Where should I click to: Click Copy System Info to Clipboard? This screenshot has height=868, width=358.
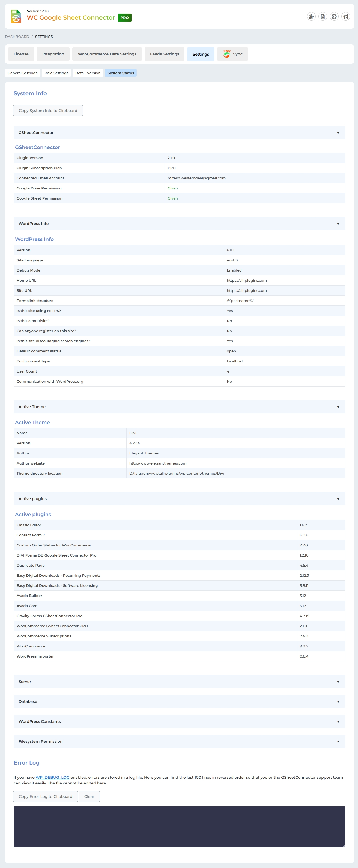(x=48, y=111)
